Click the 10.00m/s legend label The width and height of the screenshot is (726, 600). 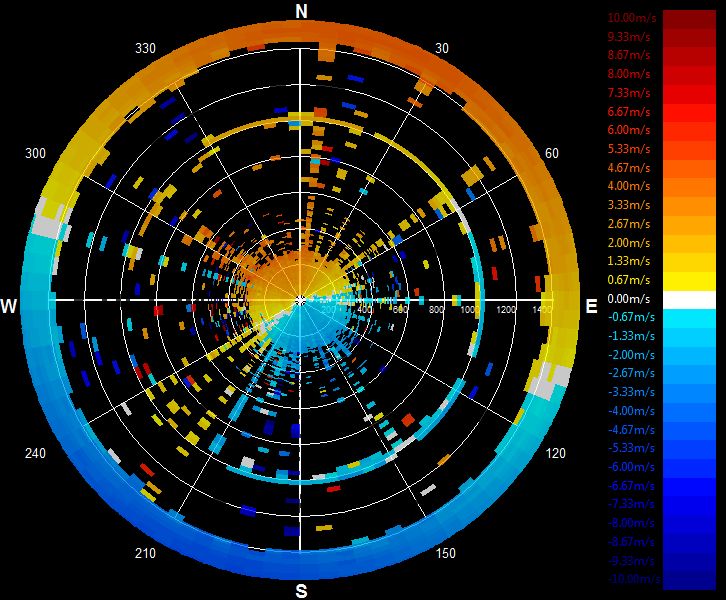[x=632, y=18]
